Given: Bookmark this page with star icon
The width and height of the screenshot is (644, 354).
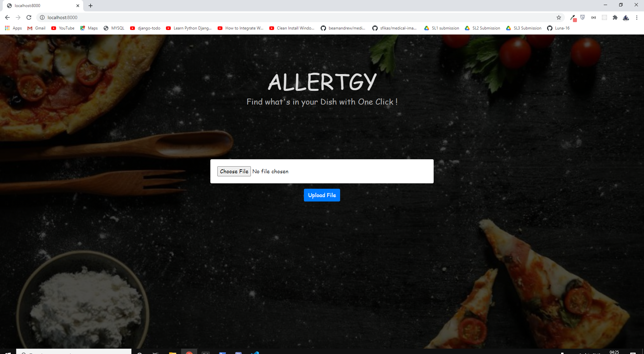Looking at the screenshot, I should pyautogui.click(x=559, y=17).
